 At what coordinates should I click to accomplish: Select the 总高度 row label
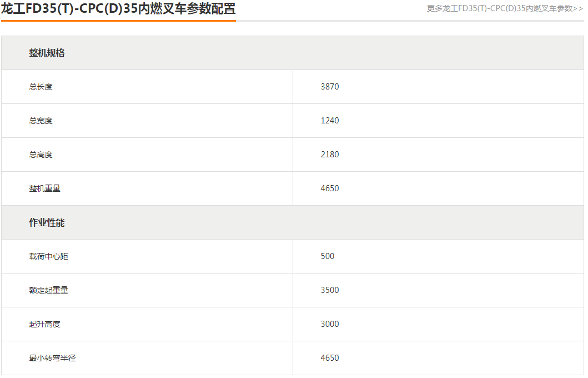coord(41,155)
